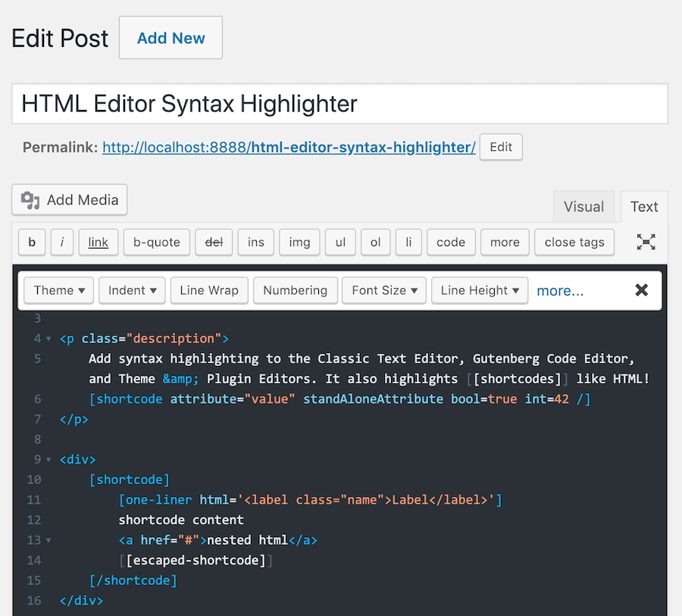Insert unordered list with ul button
682x616 pixels.
(x=339, y=242)
